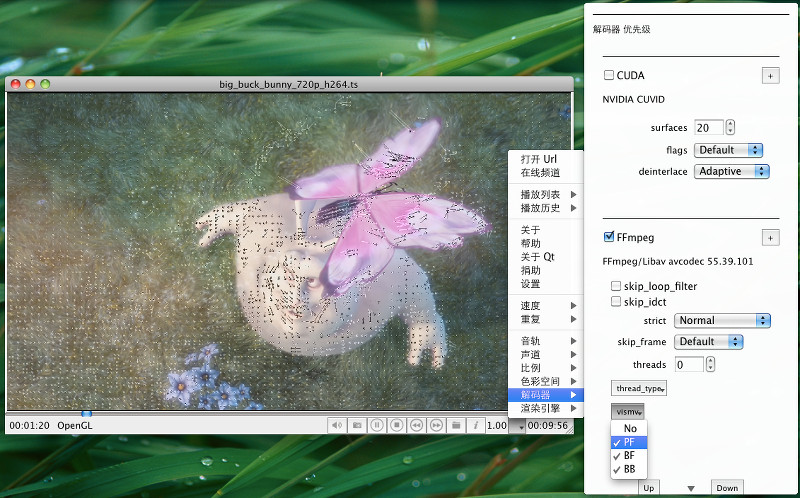Click the FFmpeg/Libav avcodec version text
This screenshot has height=498, width=800.
(x=678, y=261)
